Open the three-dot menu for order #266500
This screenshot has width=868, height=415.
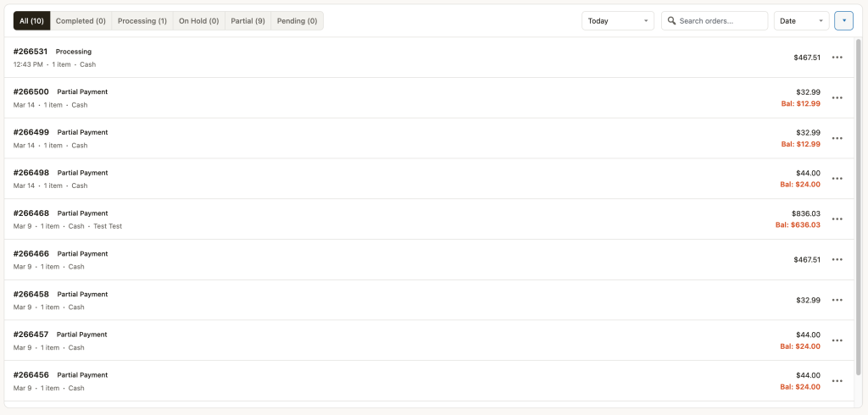(x=837, y=98)
